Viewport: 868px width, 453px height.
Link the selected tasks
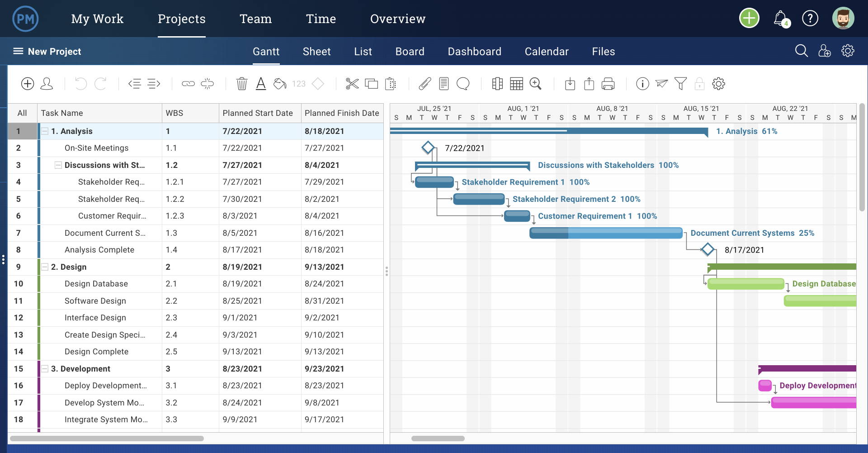[x=187, y=83]
